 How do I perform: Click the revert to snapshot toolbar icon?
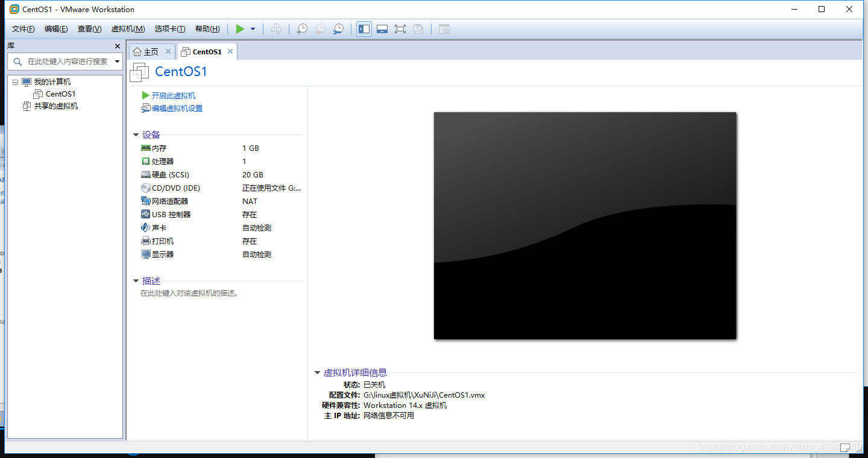click(x=321, y=29)
